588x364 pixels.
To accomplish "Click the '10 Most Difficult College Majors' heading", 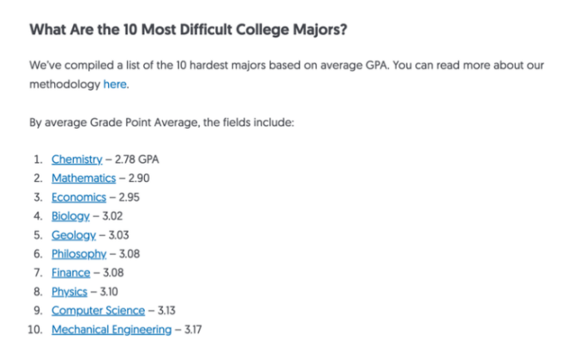I will tap(188, 30).
